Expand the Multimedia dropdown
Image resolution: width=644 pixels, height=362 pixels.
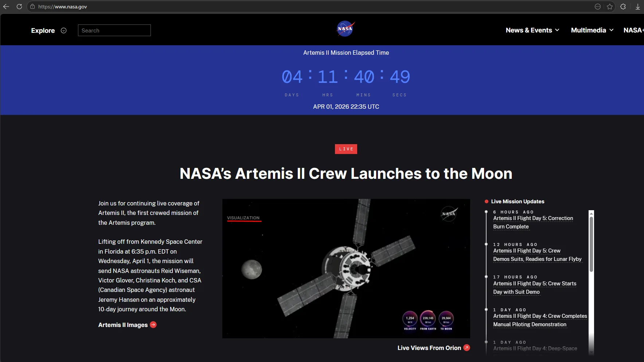[x=592, y=30]
